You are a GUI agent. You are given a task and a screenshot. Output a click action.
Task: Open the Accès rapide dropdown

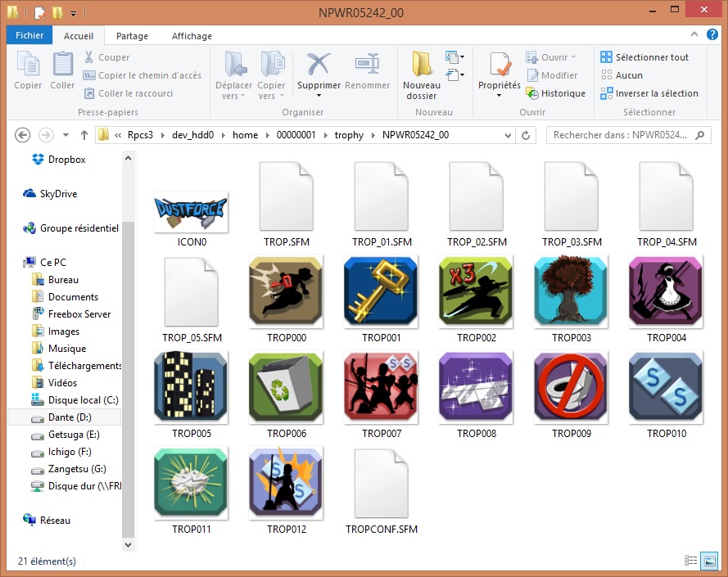[x=455, y=74]
